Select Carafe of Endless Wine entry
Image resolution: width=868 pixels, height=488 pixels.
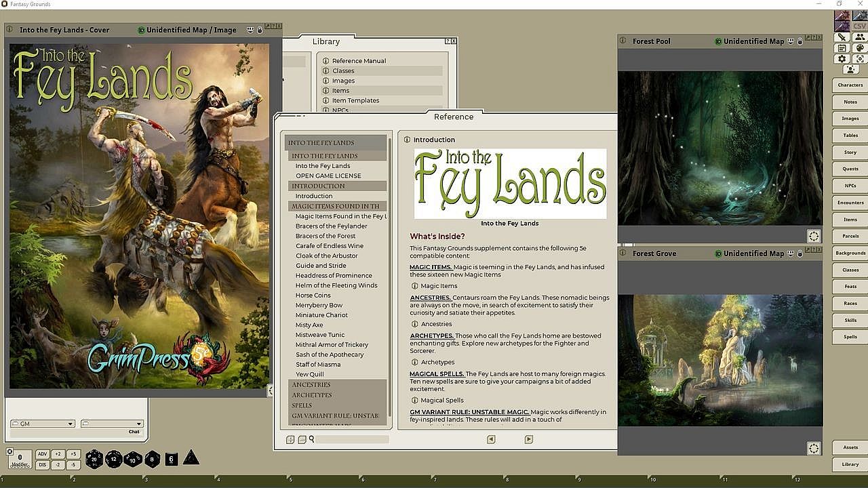click(330, 246)
